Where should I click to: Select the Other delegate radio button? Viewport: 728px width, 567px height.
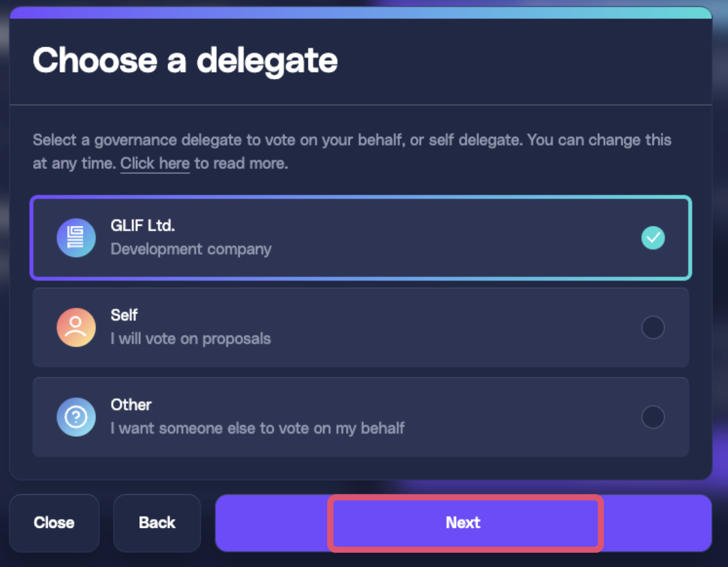[653, 417]
